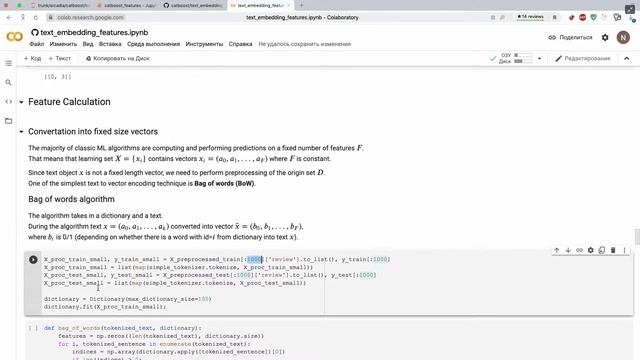Click the bag_of_words cell execution brackets

33,328
